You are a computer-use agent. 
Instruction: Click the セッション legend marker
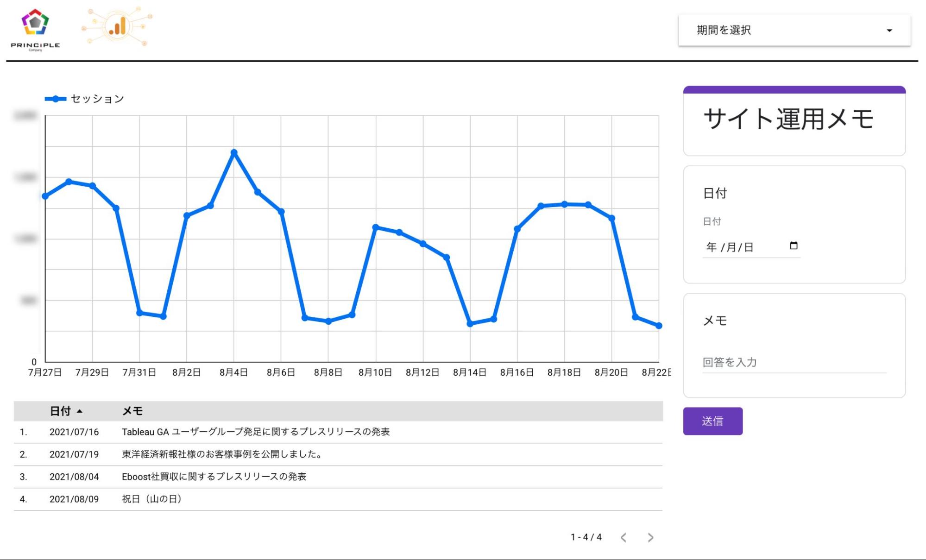coord(56,99)
